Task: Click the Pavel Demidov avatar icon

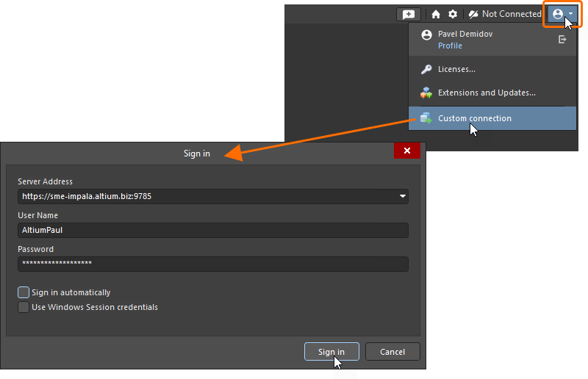Action: coord(426,35)
